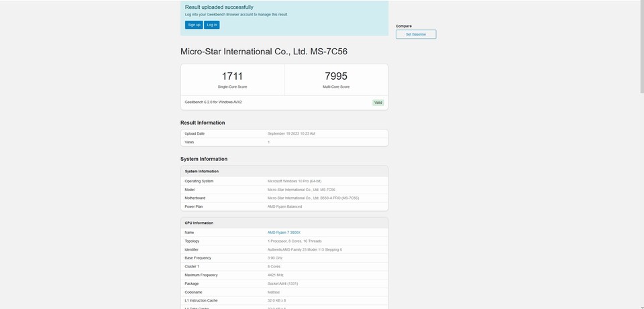Click the Upload Date row value
Screen dimensions: 644x309
click(x=291, y=133)
